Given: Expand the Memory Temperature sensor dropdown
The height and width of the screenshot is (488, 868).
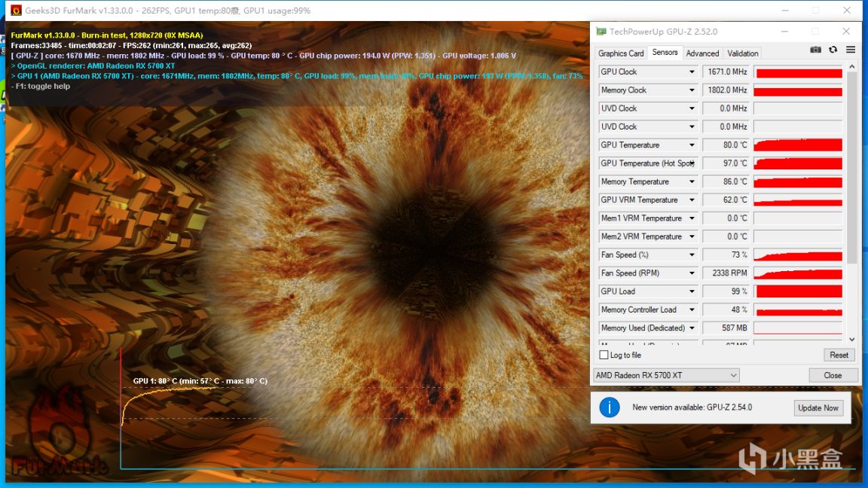Looking at the screenshot, I should 692,181.
